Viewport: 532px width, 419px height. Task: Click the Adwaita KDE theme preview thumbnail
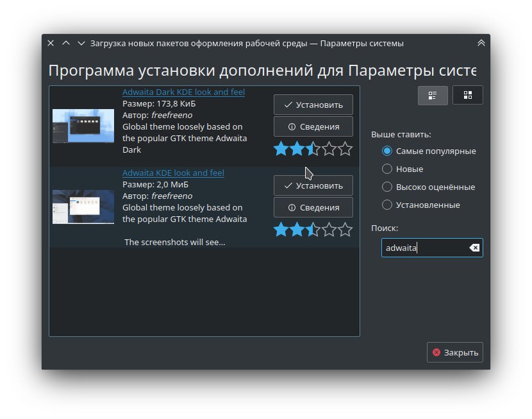pos(83,207)
